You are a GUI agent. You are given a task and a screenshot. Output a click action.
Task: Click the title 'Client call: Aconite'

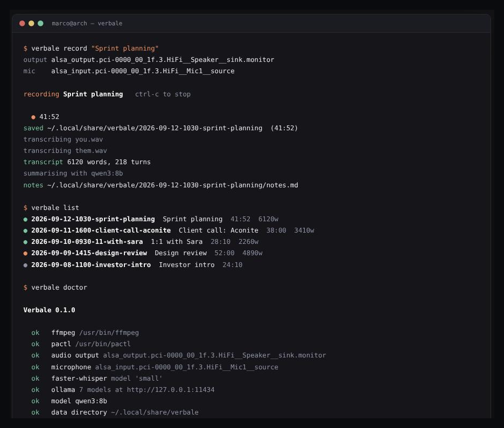(219, 230)
